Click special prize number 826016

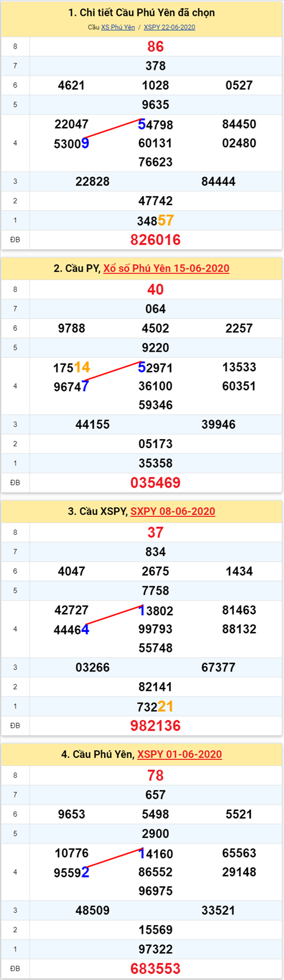tap(156, 240)
